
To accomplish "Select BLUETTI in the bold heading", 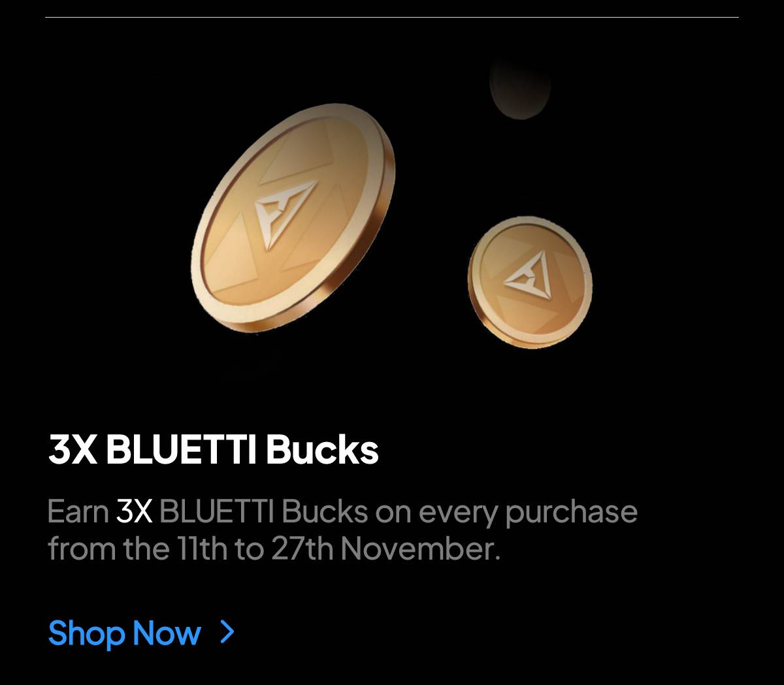I will (181, 451).
